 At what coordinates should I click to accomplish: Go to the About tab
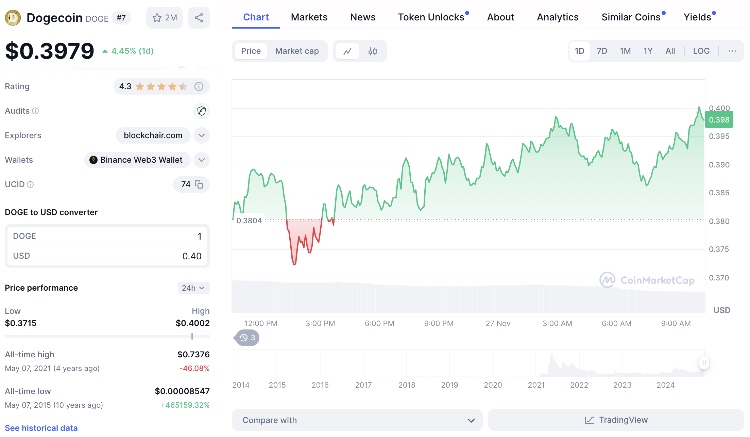pyautogui.click(x=500, y=17)
